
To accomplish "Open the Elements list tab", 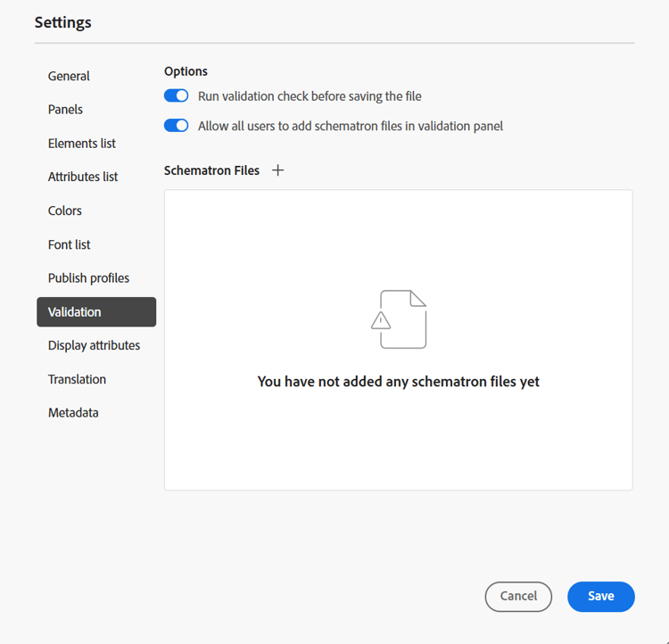I will (x=82, y=144).
